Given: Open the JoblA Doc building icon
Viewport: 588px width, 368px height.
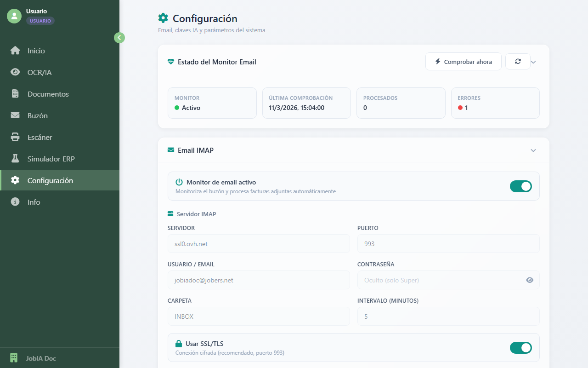Looking at the screenshot, I should pos(13,357).
